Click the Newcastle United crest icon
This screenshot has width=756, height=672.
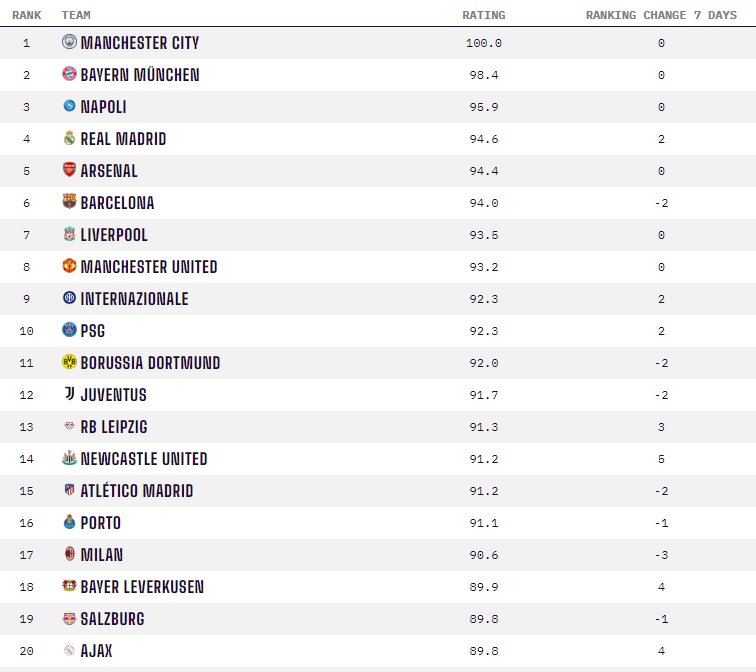(69, 459)
